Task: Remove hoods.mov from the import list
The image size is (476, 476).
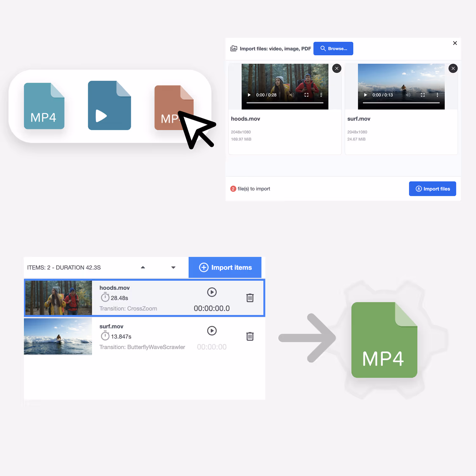Action: point(337,68)
